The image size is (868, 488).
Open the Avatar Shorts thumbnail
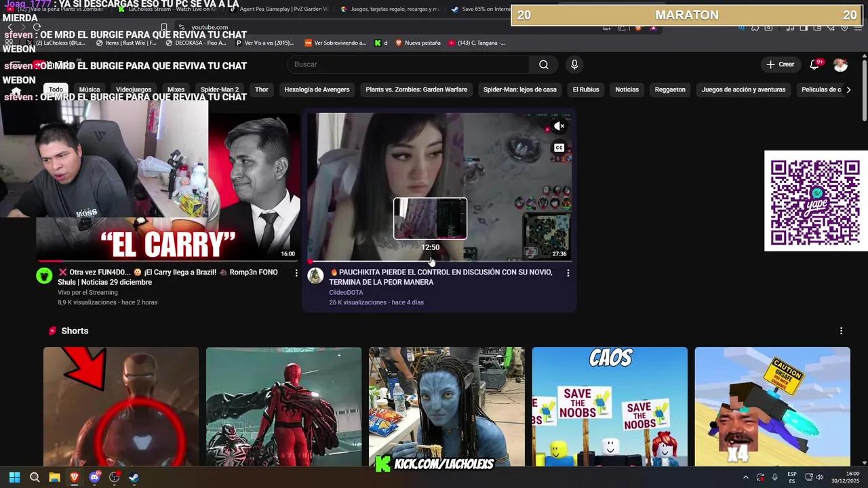[446, 407]
